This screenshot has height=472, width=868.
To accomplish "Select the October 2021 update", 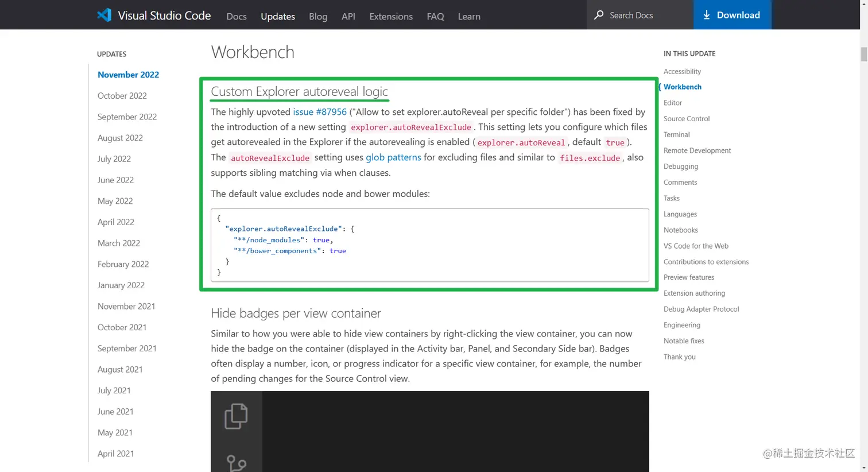I will pyautogui.click(x=122, y=327).
